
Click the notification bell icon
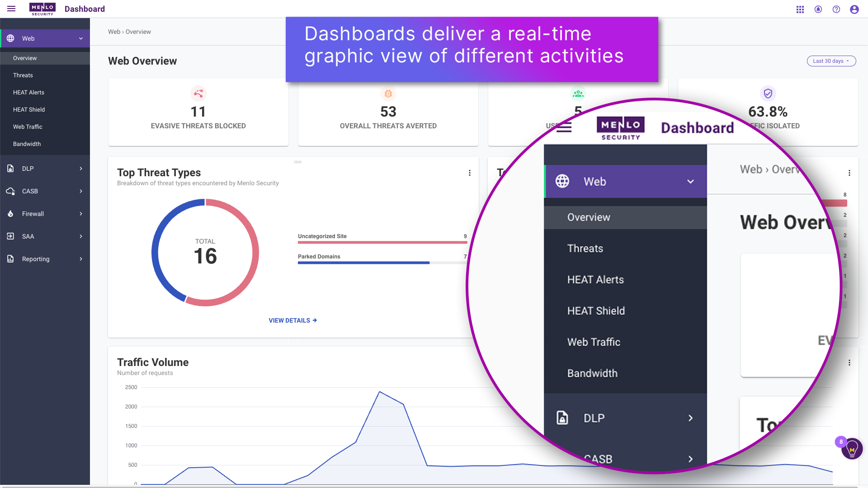(x=818, y=9)
